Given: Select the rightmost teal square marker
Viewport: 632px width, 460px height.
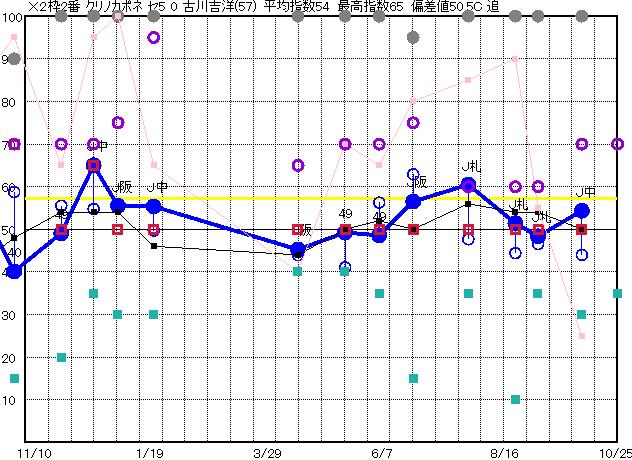Looking at the screenshot, I should [618, 293].
